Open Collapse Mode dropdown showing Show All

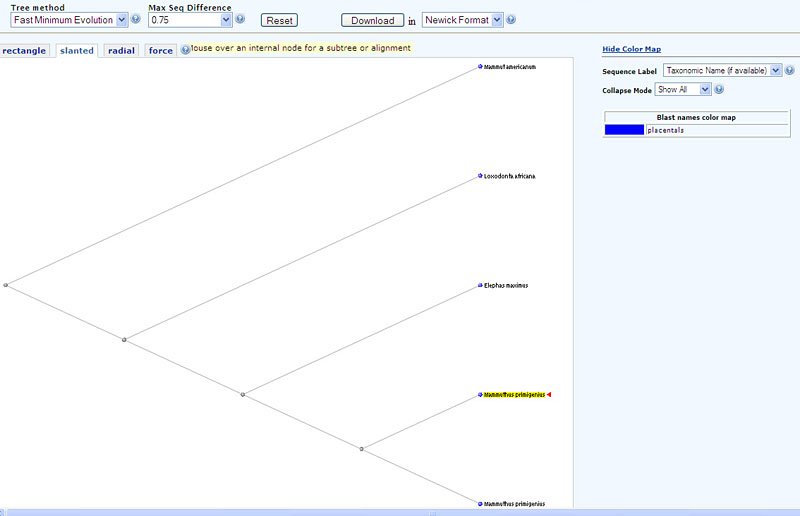point(683,89)
